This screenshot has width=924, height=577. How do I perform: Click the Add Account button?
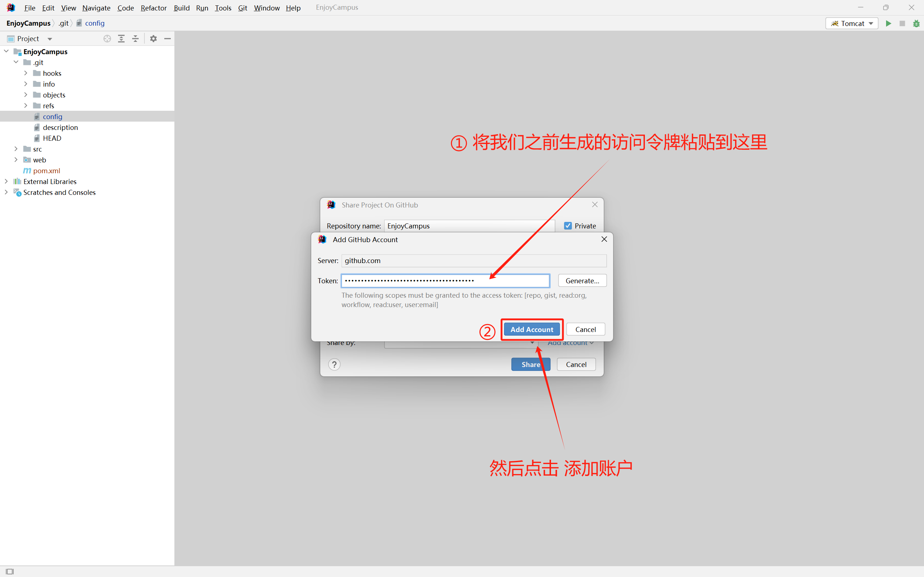(x=532, y=329)
